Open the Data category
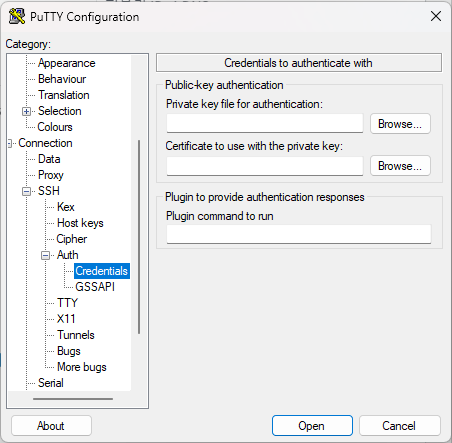 coord(49,159)
